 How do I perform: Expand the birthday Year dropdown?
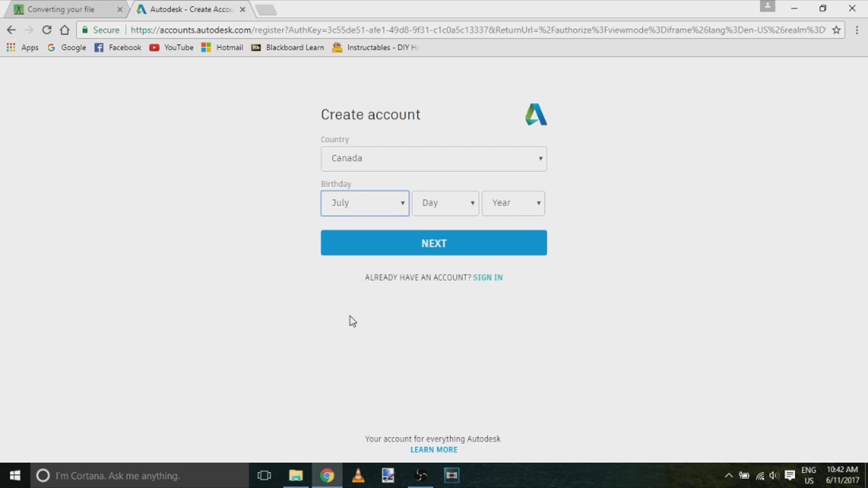click(x=513, y=203)
